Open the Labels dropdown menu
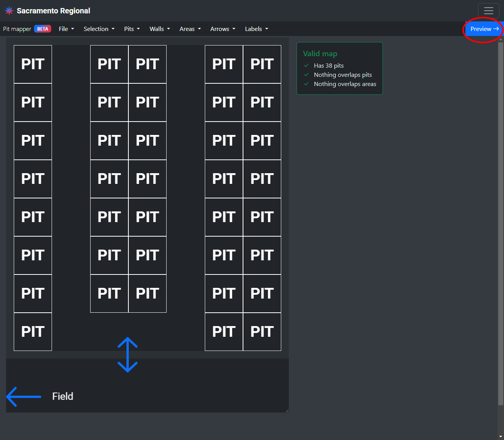This screenshot has height=440, width=504. (256, 29)
